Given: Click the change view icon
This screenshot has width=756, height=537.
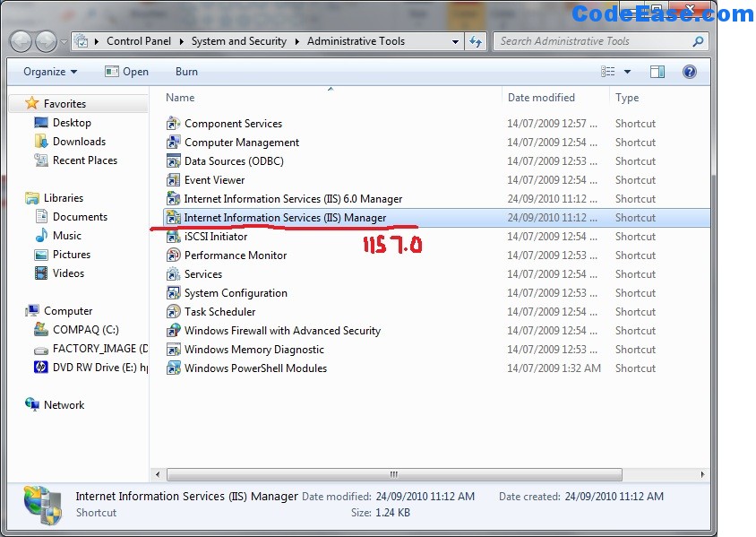Looking at the screenshot, I should coord(608,72).
